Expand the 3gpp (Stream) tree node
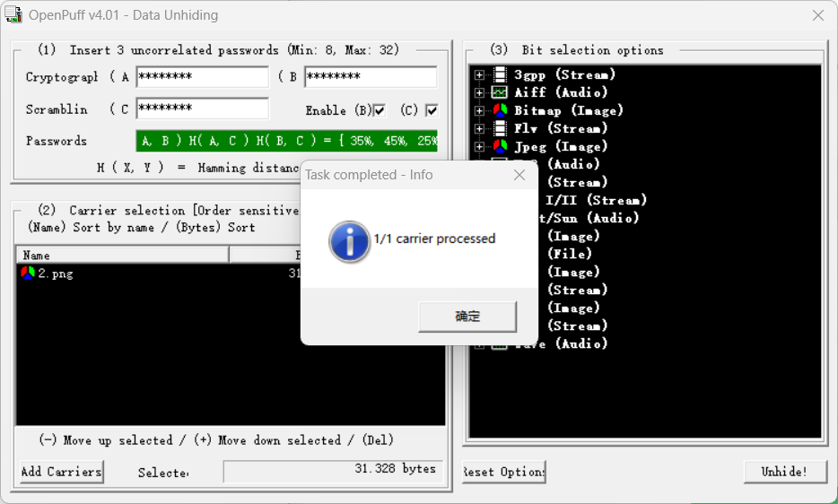 pyautogui.click(x=480, y=74)
